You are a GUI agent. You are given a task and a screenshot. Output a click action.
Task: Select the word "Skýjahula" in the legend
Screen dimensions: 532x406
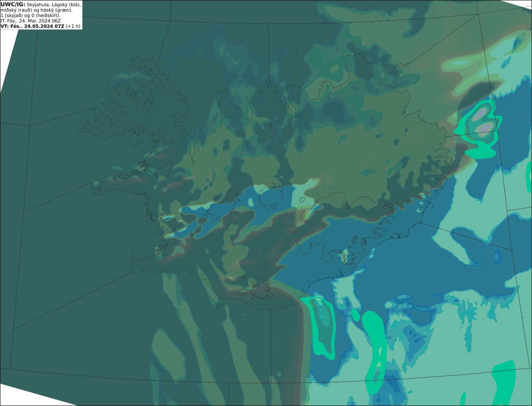tap(38, 5)
